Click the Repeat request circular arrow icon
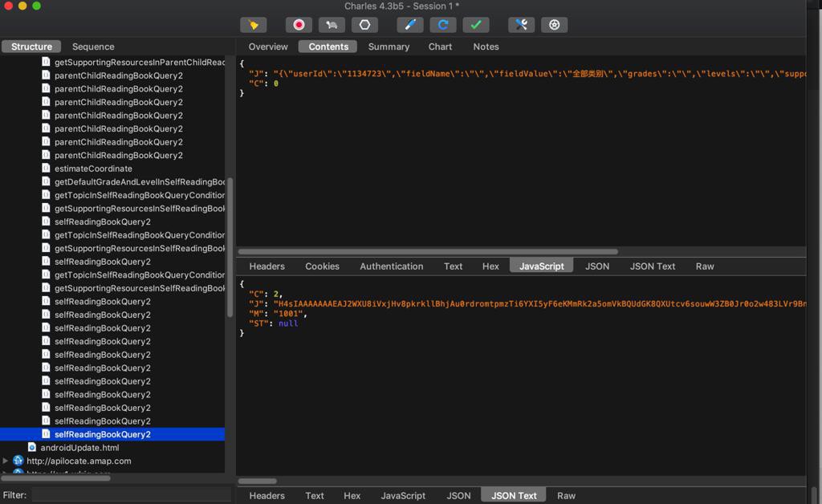The image size is (822, 504). point(442,25)
